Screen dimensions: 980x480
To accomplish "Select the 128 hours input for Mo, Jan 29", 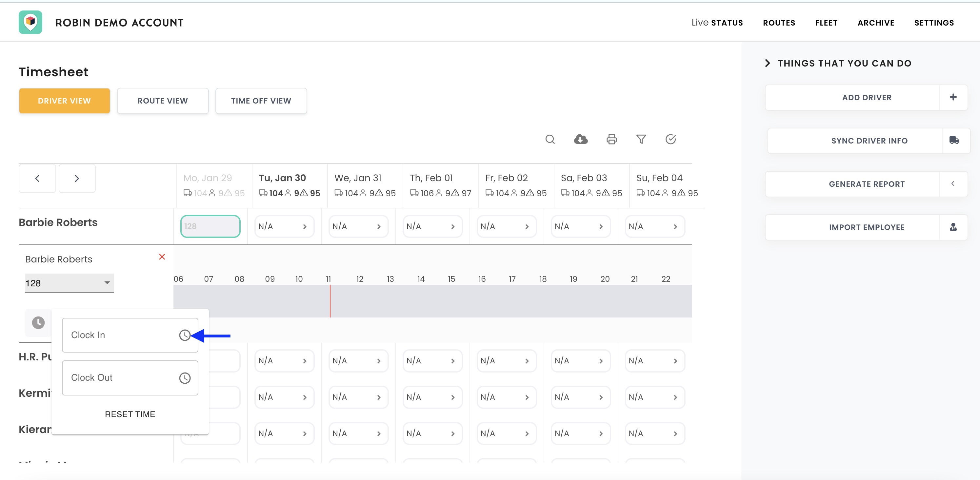I will tap(210, 226).
